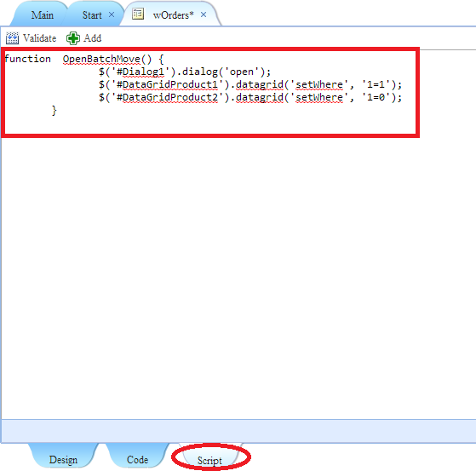The width and height of the screenshot is (476, 471).
Task: Click the #DataGridProduct2 selector text
Action: click(x=167, y=97)
